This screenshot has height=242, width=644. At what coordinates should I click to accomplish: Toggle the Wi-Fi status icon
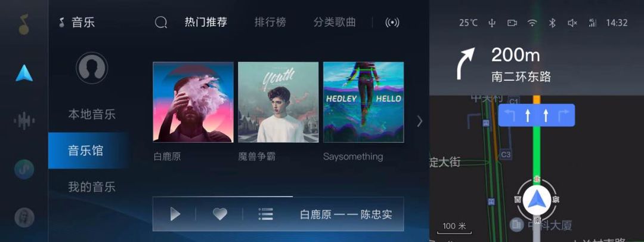pyautogui.click(x=532, y=23)
